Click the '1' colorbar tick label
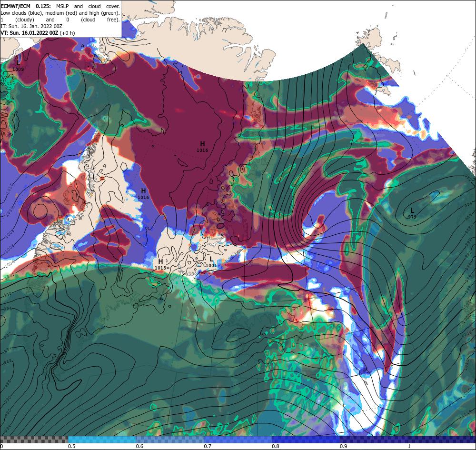The height and width of the screenshot is (450, 476). [x=409, y=446]
